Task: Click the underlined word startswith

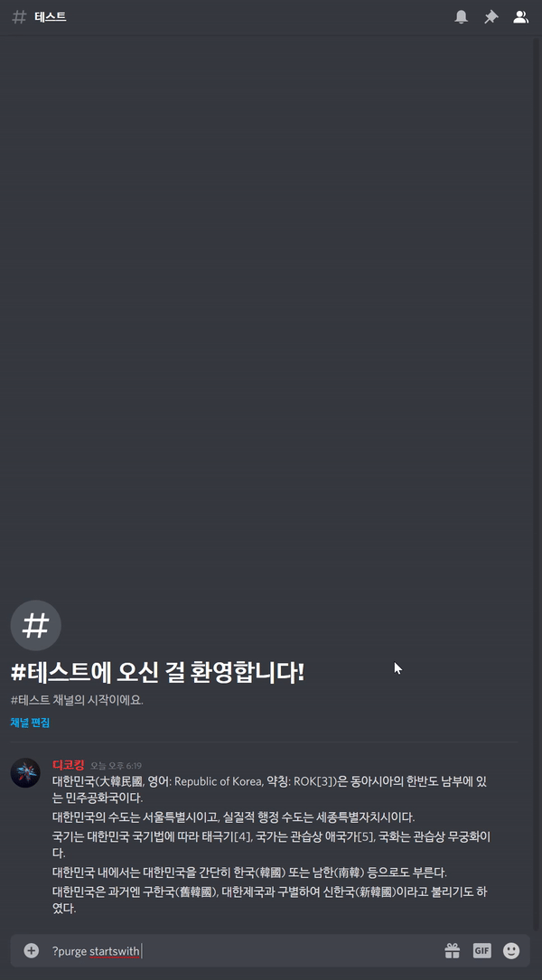Action: [115, 951]
